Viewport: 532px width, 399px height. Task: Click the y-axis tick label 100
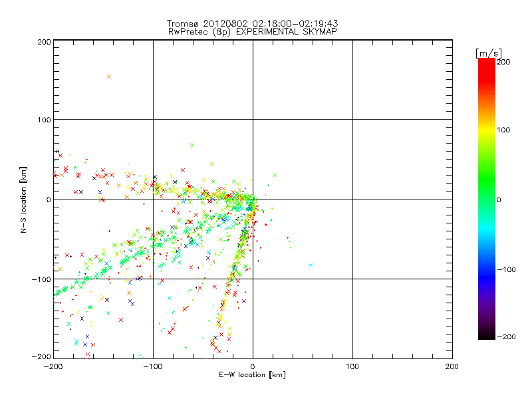44,120
